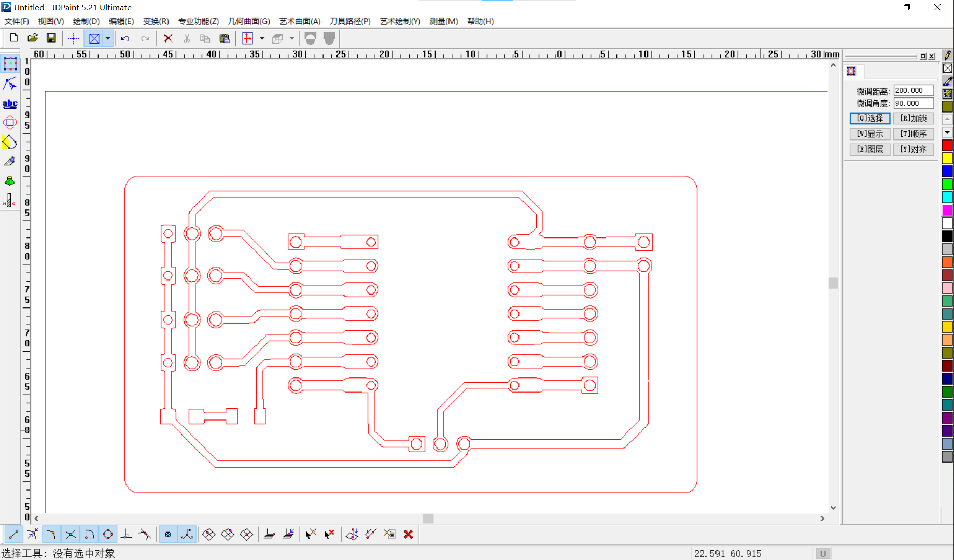The width and height of the screenshot is (954, 560).
Task: Select the eyedropper color picker tool
Action: (x=947, y=81)
